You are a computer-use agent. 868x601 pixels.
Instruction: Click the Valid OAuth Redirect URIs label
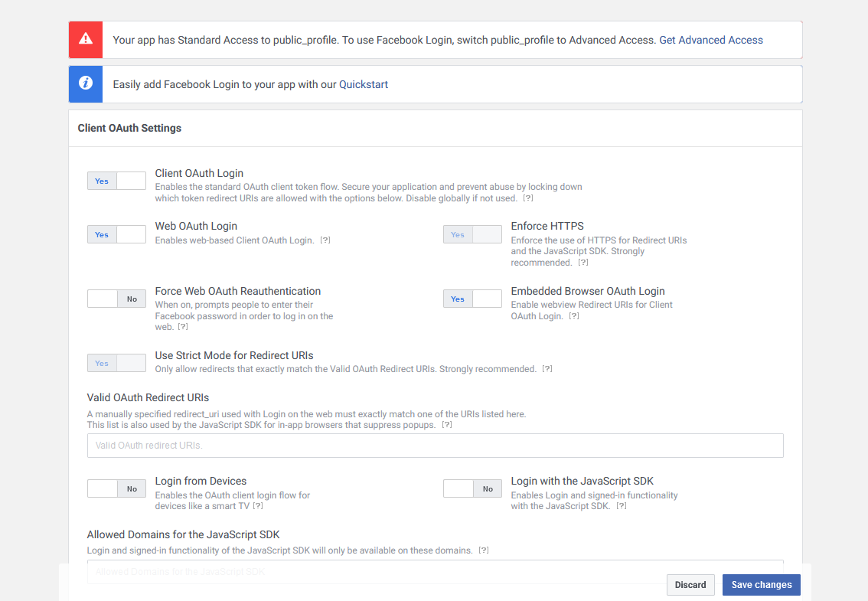coord(148,397)
